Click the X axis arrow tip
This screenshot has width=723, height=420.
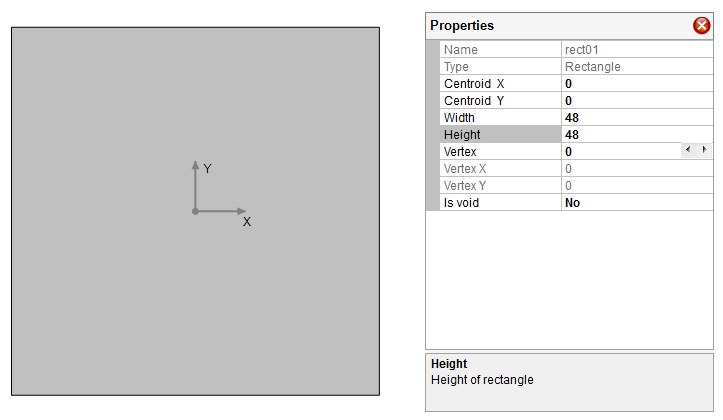point(242,211)
